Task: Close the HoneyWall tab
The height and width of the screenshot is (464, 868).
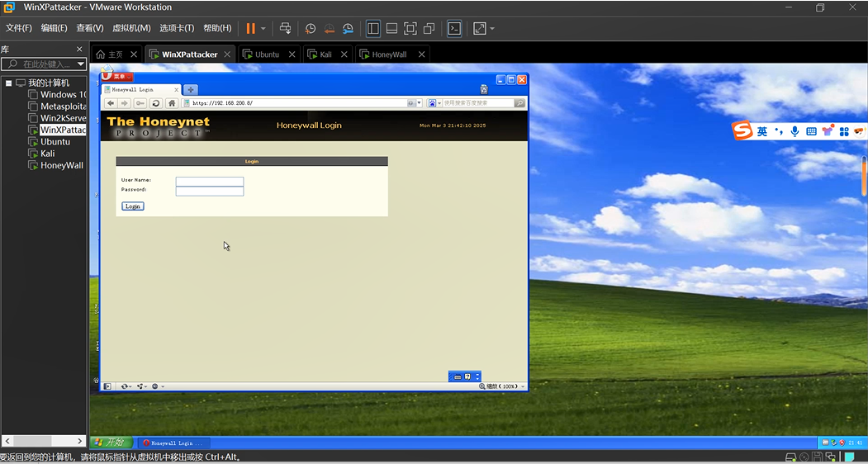Action: (x=422, y=54)
